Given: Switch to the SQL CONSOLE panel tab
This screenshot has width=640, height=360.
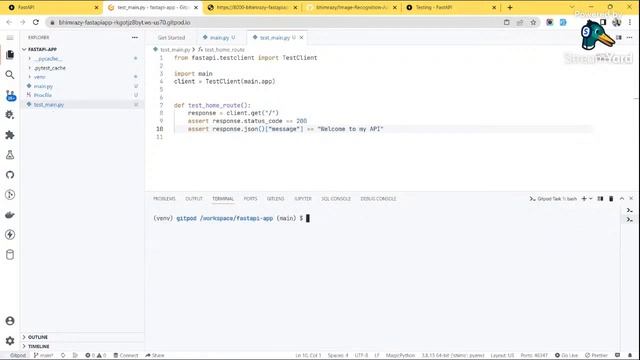Looking at the screenshot, I should [336, 199].
